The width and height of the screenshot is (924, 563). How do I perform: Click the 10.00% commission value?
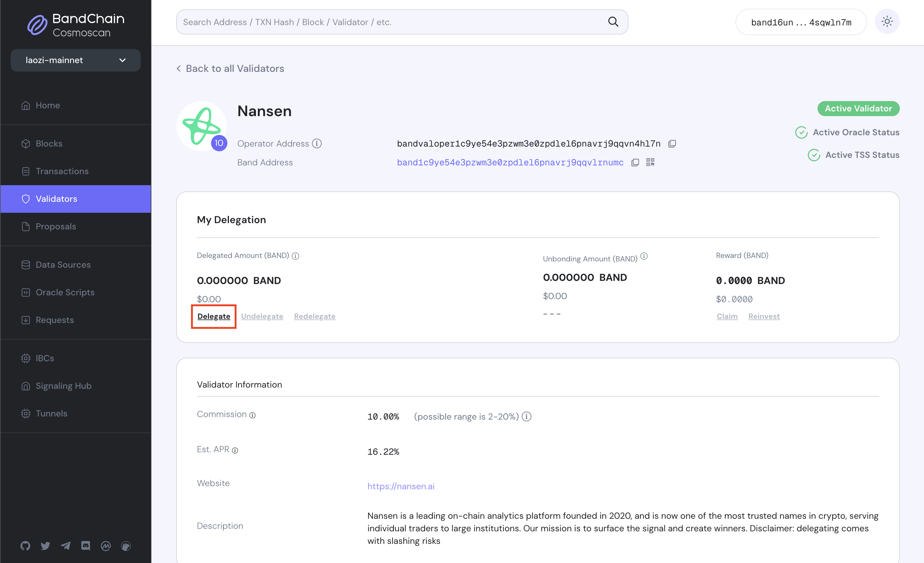(x=383, y=416)
